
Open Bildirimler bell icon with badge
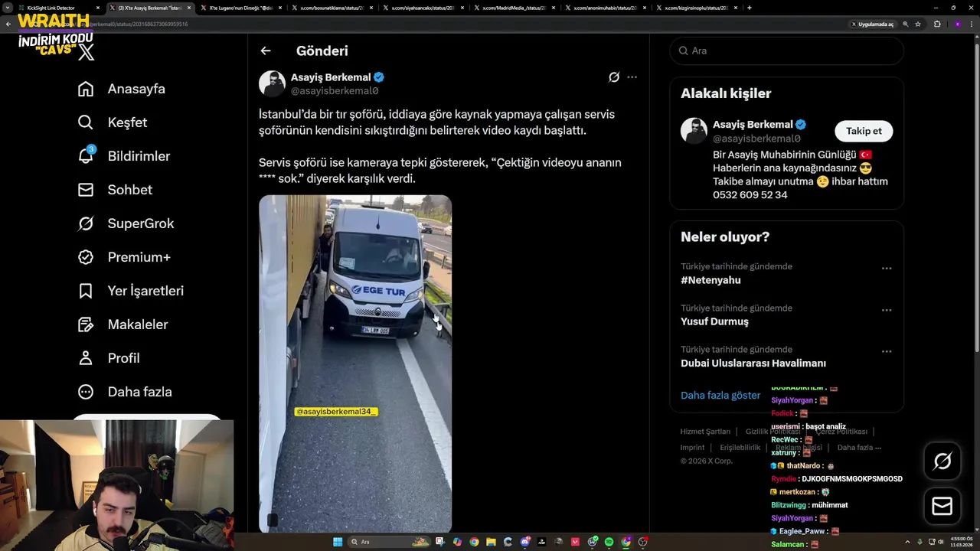86,155
